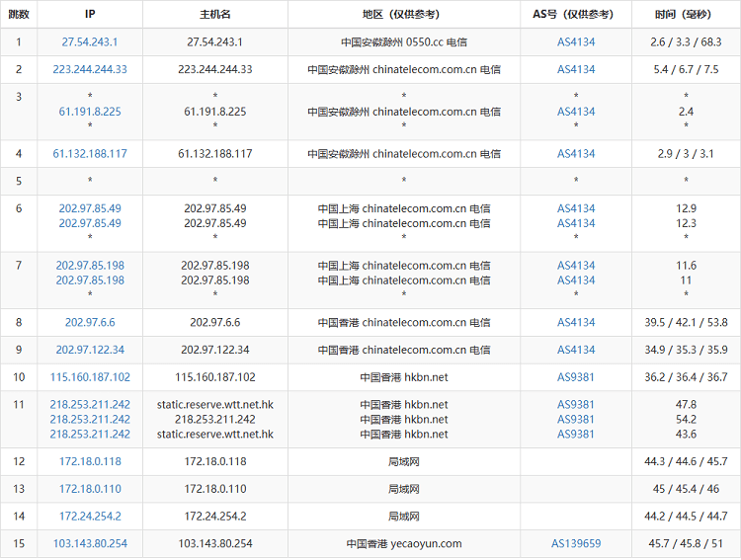Click time value 45 / 45.4 / 46
Image resolution: width=741 pixels, height=560 pixels.
click(x=686, y=489)
